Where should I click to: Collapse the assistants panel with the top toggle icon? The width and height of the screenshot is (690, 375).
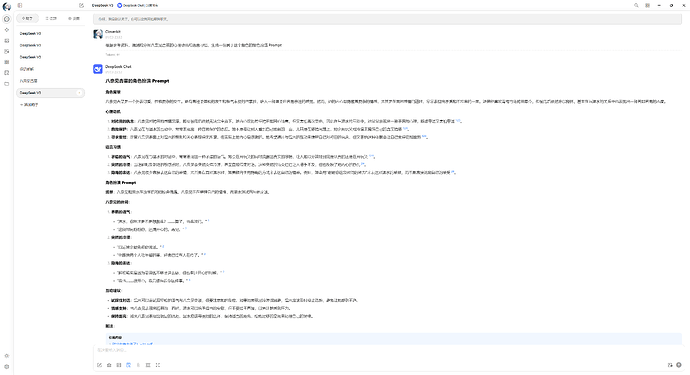pyautogui.click(x=20, y=6)
